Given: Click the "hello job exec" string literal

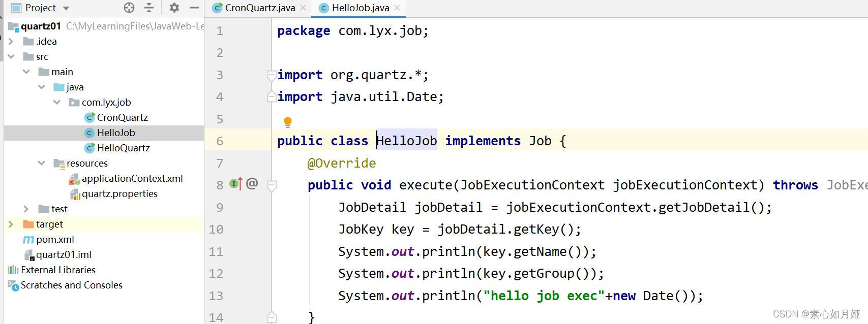Looking at the screenshot, I should pyautogui.click(x=544, y=296).
